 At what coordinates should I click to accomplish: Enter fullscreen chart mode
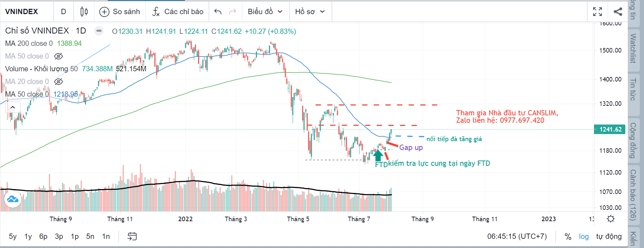(x=597, y=12)
